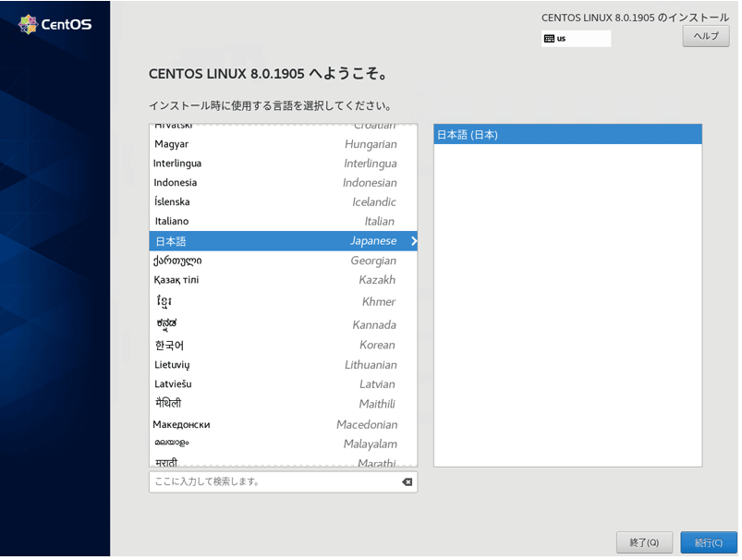
Task: Click the 続行(C) continue button
Action: coord(708,542)
